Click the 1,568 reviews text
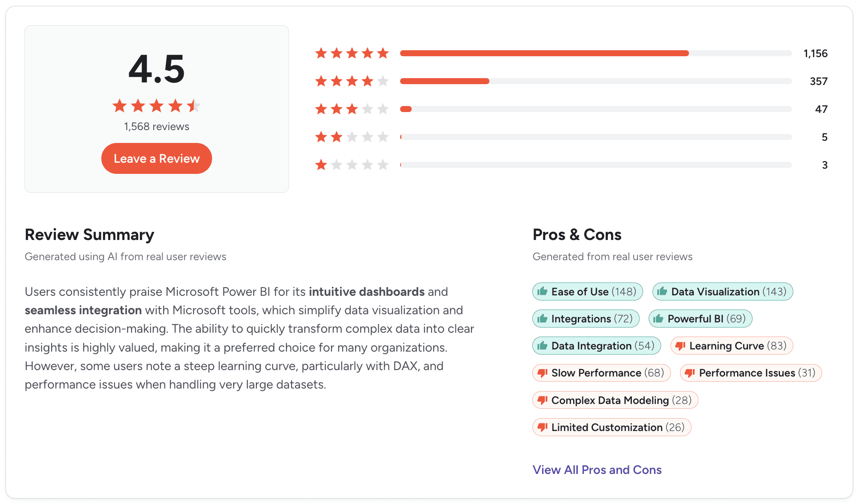 (x=156, y=126)
